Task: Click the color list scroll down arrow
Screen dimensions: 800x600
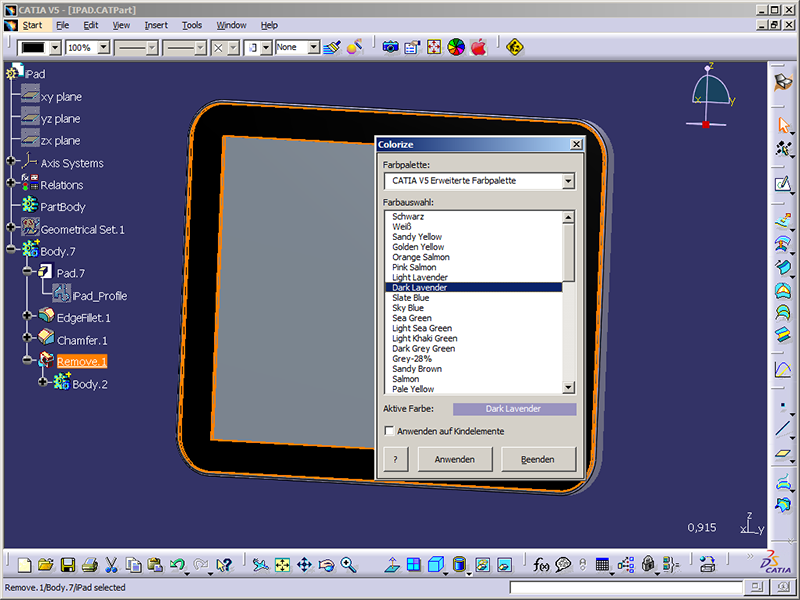Action: tap(568, 387)
